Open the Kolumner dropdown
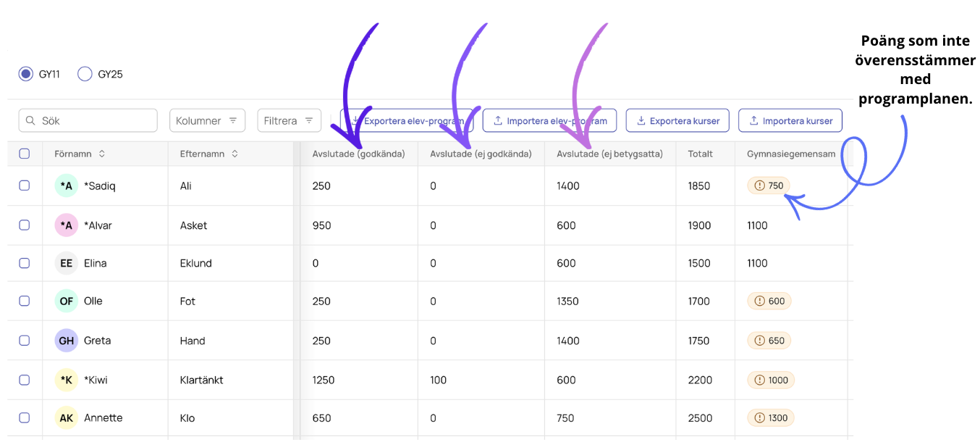The height and width of the screenshot is (442, 980). point(207,120)
